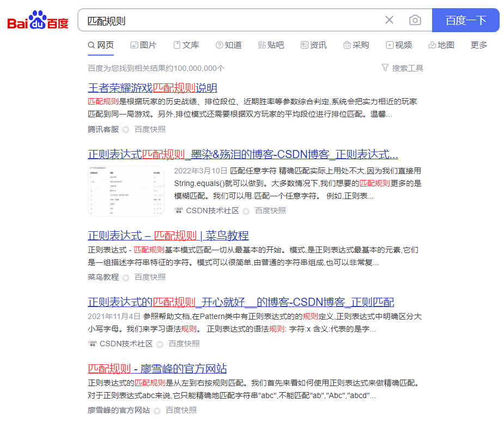Switch to the 文库 tab
The image size is (504, 421).
[186, 45]
